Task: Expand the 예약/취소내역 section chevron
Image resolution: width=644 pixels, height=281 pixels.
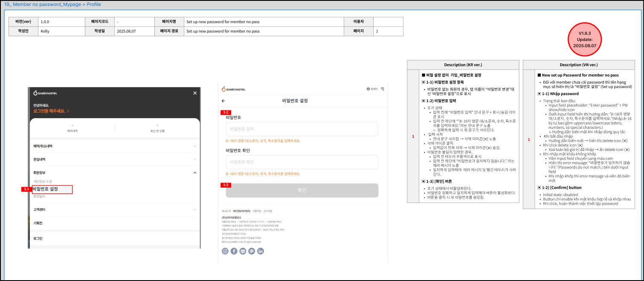Action: coord(195,146)
